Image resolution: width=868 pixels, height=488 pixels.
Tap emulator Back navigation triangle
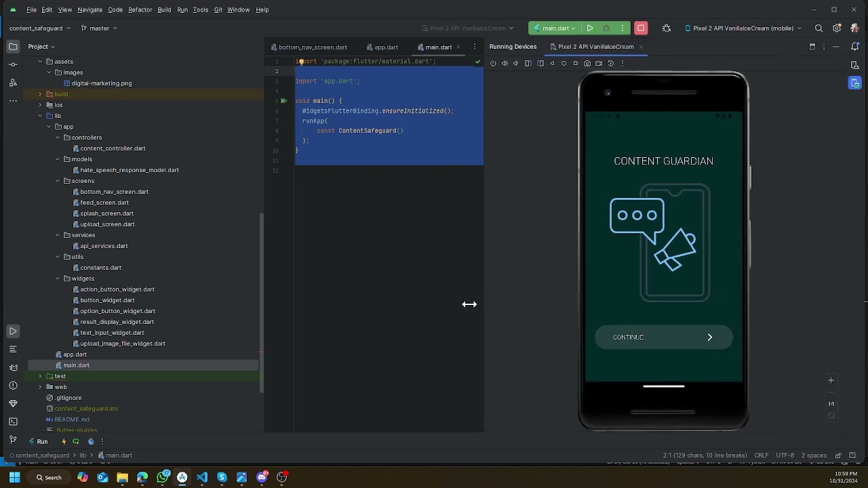(x=552, y=63)
